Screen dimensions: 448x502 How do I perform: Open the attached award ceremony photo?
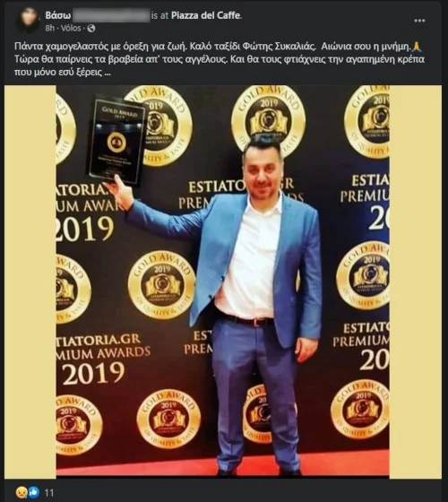(x=223, y=281)
